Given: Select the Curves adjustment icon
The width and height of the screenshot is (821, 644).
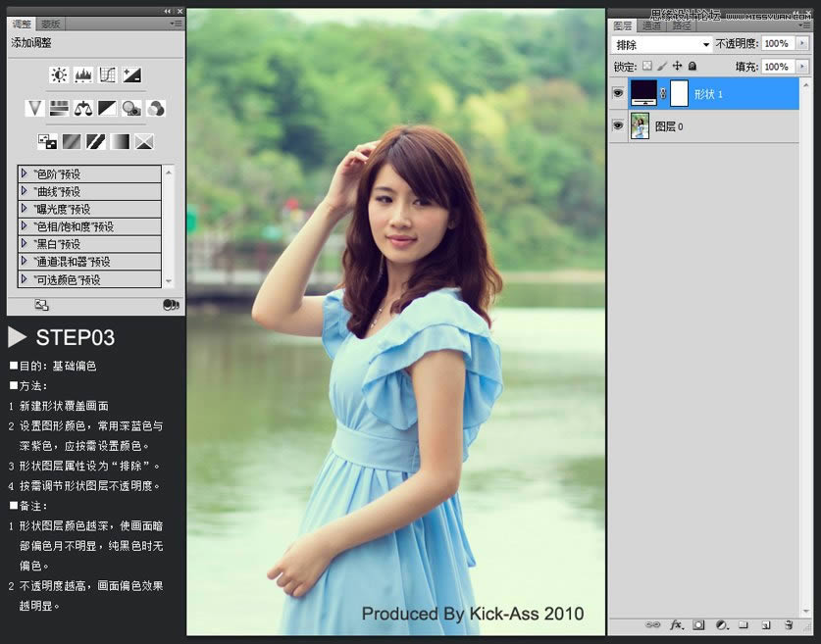Looking at the screenshot, I should pyautogui.click(x=108, y=74).
